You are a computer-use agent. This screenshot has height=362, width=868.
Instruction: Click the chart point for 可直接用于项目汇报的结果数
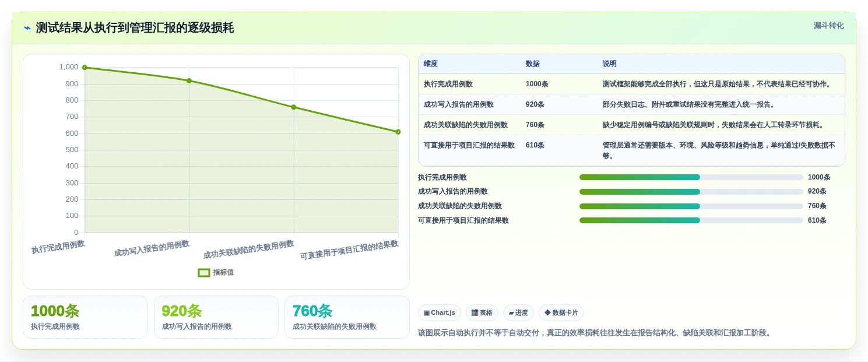pyautogui.click(x=398, y=132)
